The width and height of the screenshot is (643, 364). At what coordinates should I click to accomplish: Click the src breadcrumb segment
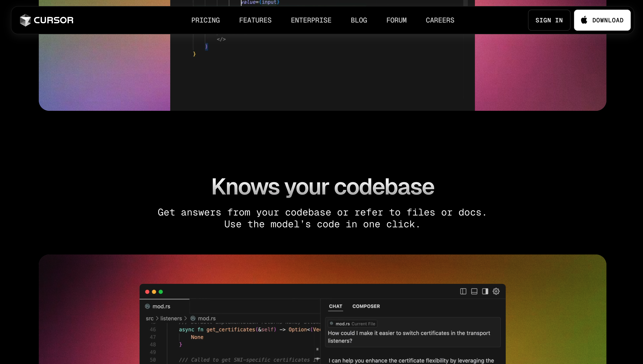pos(150,318)
